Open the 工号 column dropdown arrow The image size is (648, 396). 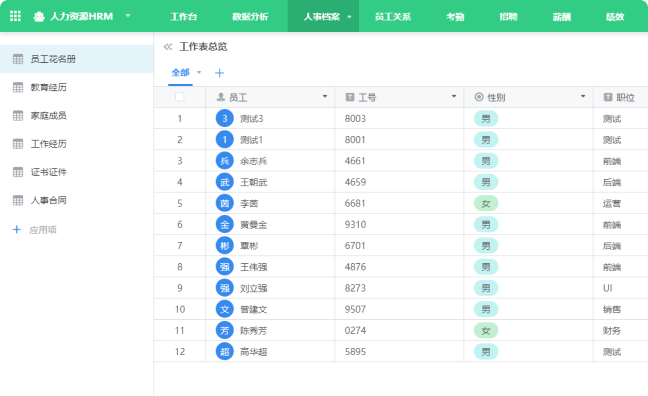(454, 96)
